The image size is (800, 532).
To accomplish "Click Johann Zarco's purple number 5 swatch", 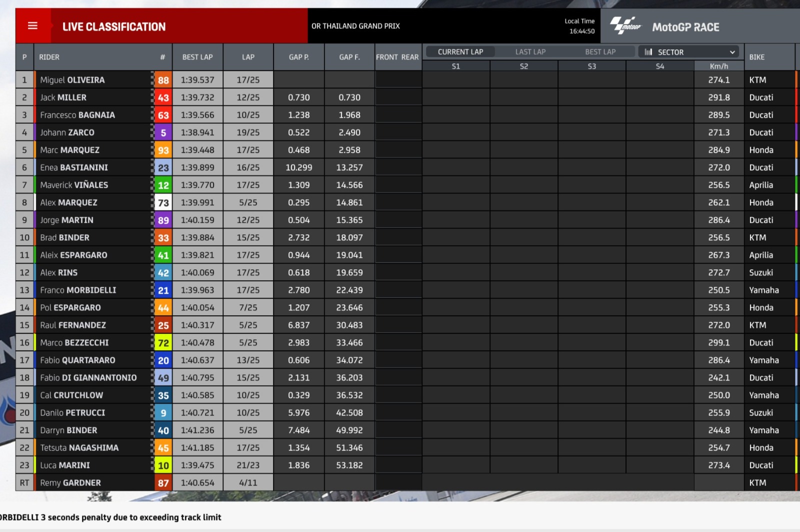I will 163,133.
